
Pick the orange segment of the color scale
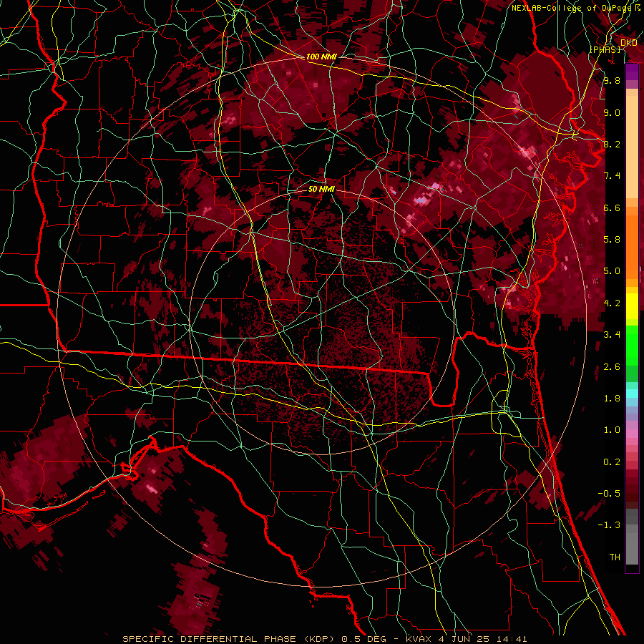(x=632, y=243)
